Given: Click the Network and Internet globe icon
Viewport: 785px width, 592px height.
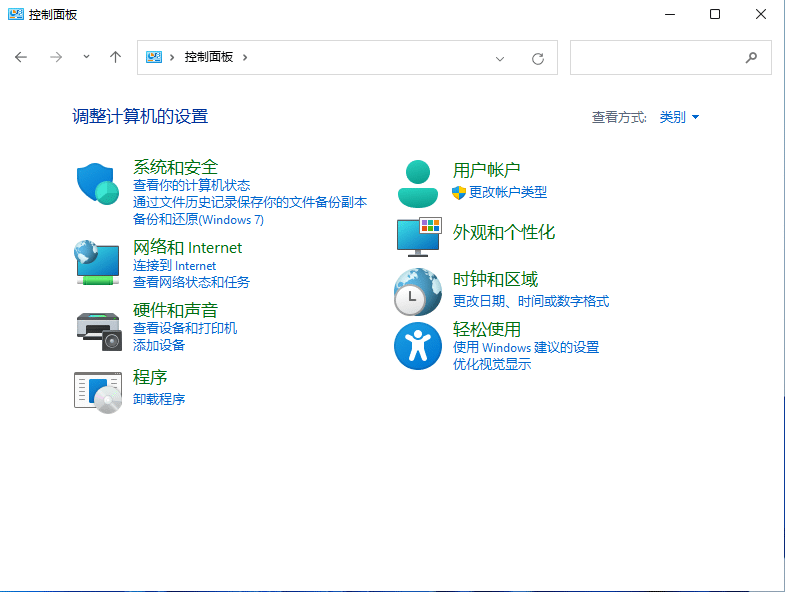Looking at the screenshot, I should click(x=98, y=262).
